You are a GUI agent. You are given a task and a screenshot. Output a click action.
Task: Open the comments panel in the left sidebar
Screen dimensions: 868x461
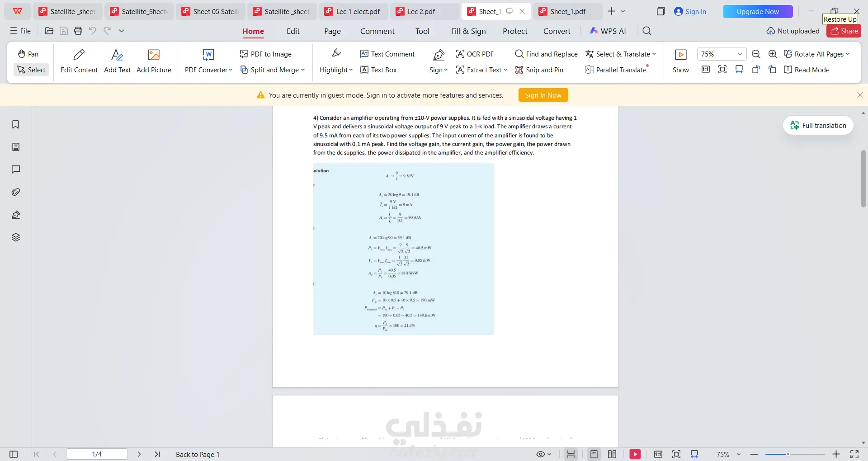coord(16,169)
